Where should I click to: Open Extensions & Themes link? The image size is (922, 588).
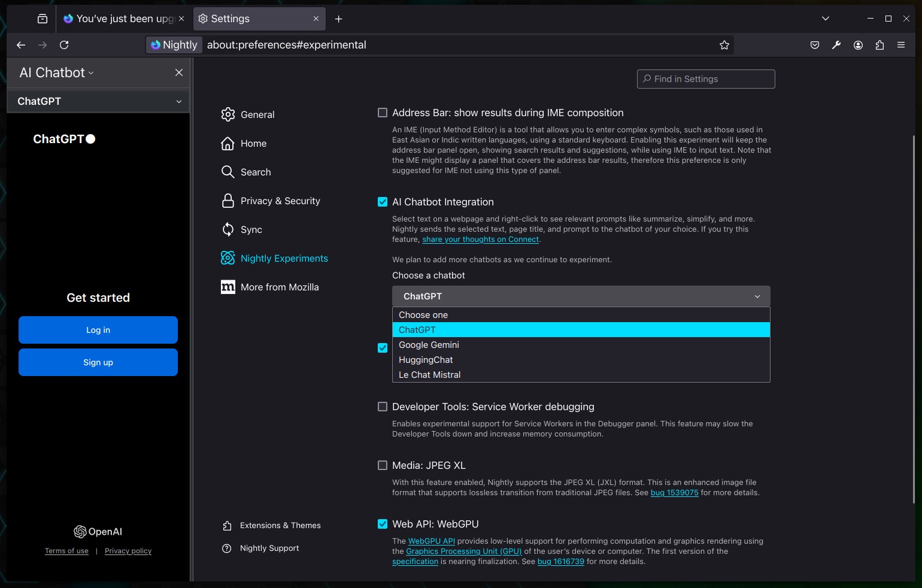pyautogui.click(x=271, y=525)
